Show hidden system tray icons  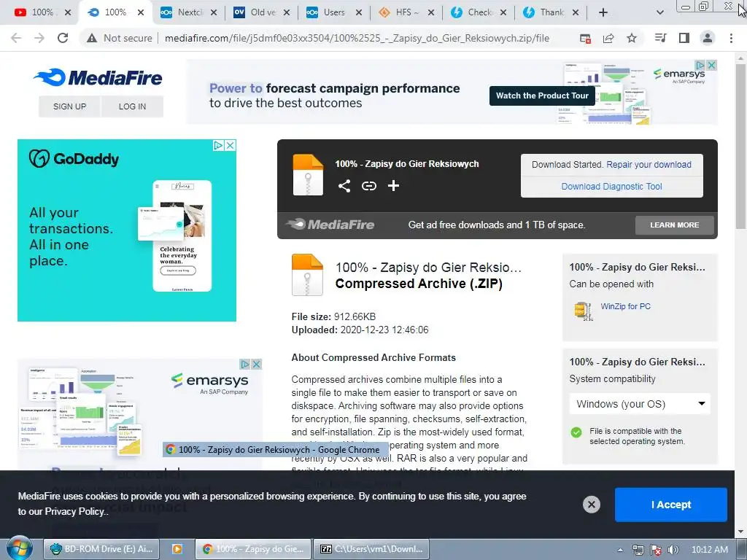[620, 550]
